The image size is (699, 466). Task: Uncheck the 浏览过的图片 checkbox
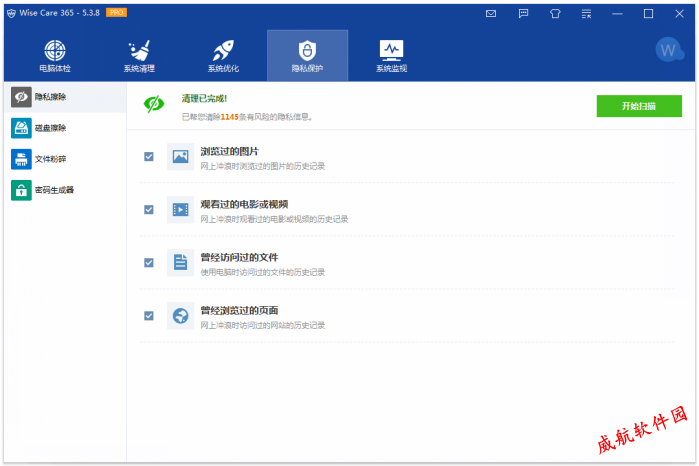148,157
